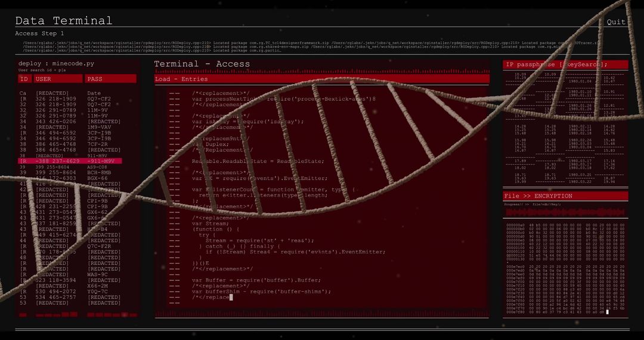The width and height of the screenshot is (644, 340).
Task: Click the password 'X66-2M'
Action: click(97, 286)
